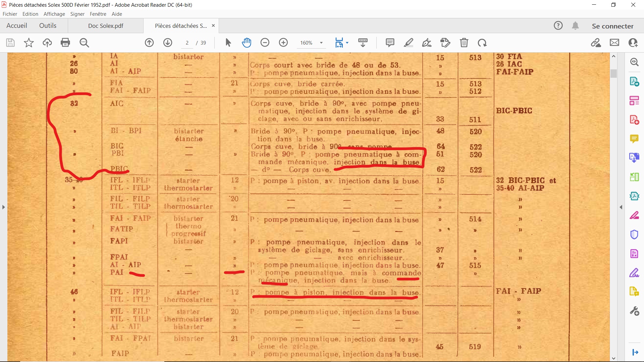Click the zoom out minus button
Screen dimensions: 644x362
pos(265,43)
